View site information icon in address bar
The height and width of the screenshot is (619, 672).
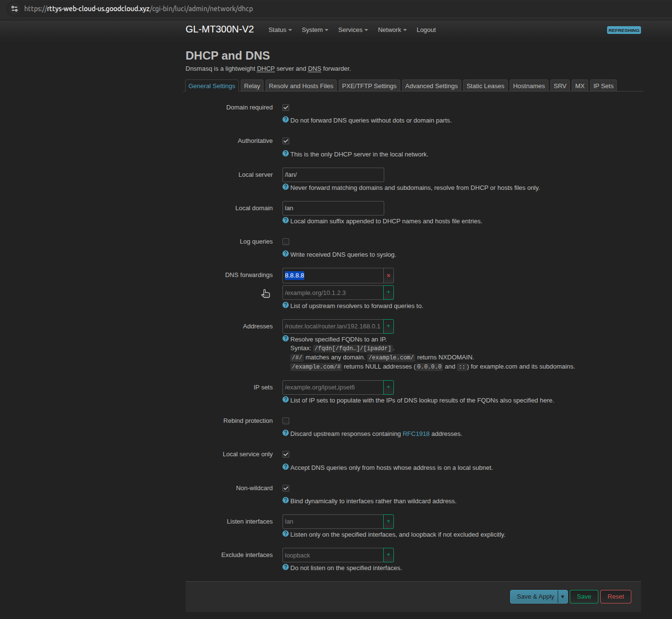click(15, 9)
